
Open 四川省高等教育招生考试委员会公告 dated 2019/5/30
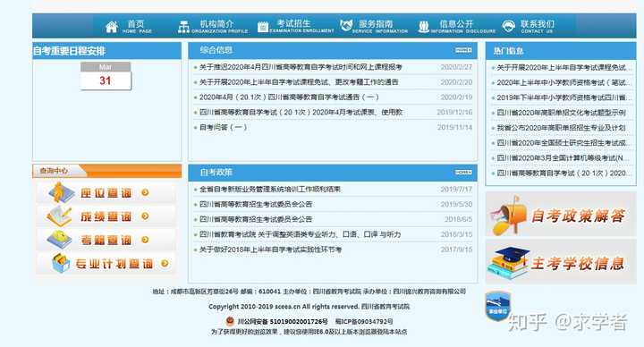tap(256, 204)
